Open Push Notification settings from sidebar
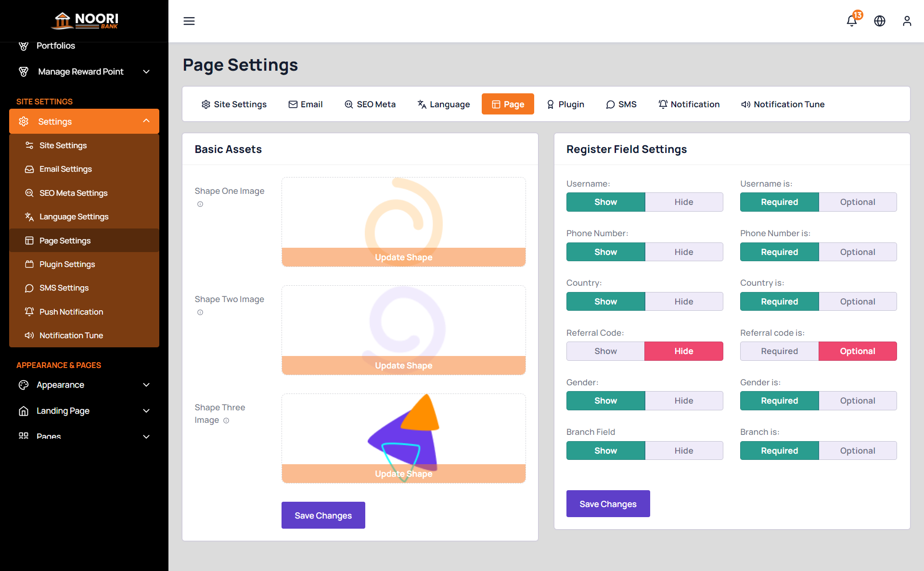Image resolution: width=924 pixels, height=571 pixels. [x=71, y=312]
